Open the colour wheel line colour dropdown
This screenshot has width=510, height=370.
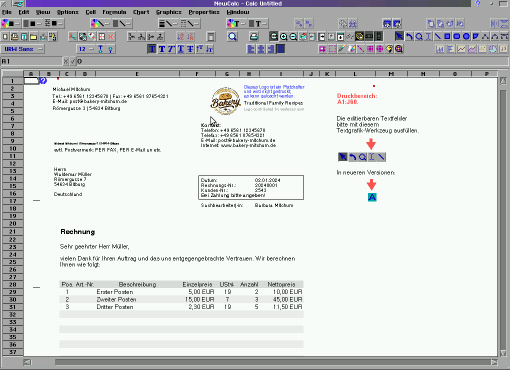tap(100, 24)
